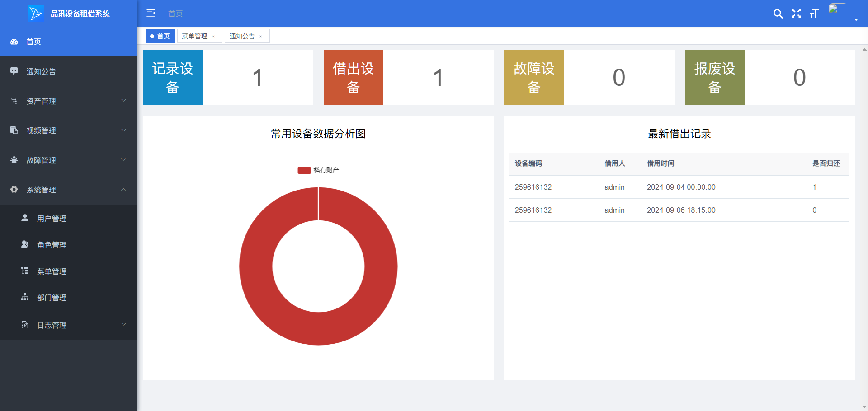
Task: Click the org-tree icon beside 部门管理
Action: [x=25, y=297]
